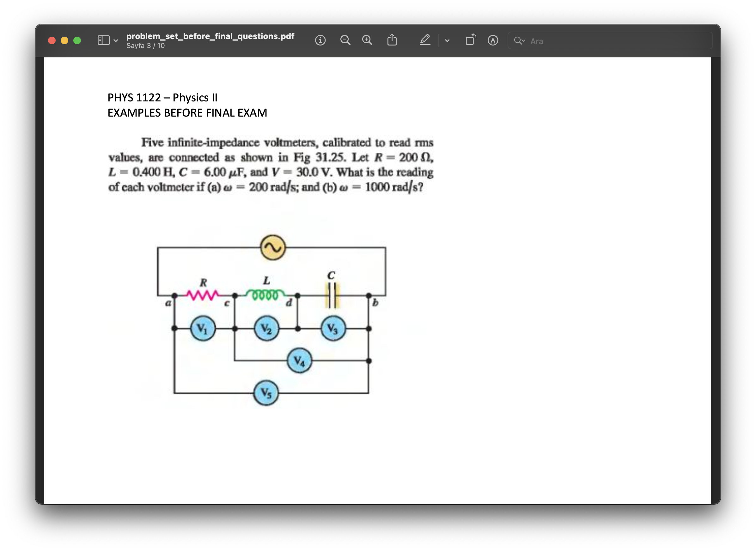Expand highlight color options chevron

(x=447, y=41)
